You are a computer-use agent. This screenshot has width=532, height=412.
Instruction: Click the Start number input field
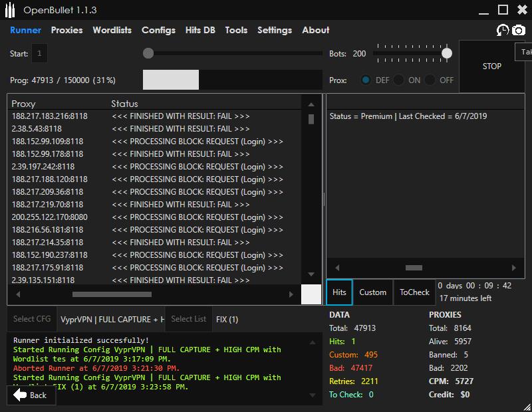[39, 53]
